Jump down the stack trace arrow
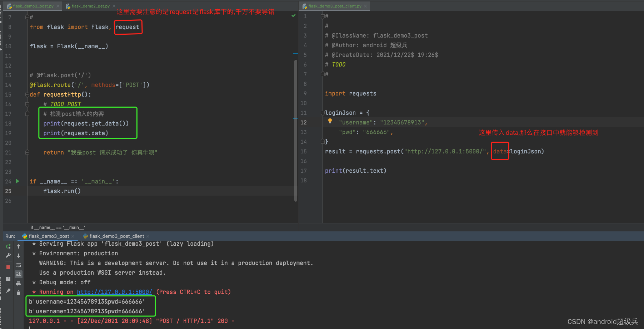This screenshot has width=644, height=329. (x=19, y=256)
